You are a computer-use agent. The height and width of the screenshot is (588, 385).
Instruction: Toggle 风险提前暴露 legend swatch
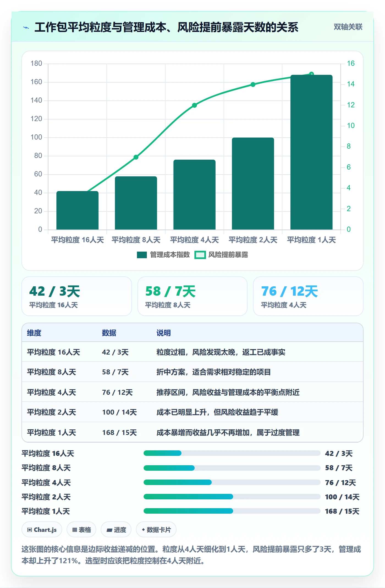200,255
